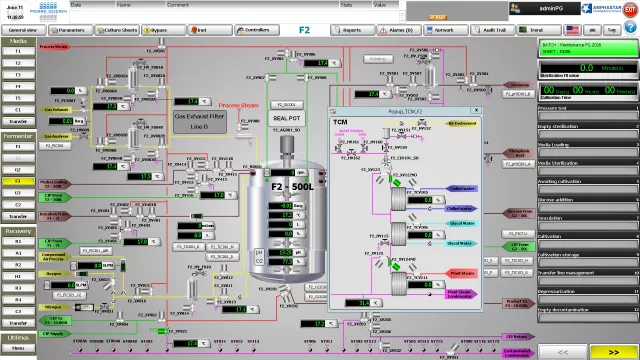Viewport: 640px width, 360px height.
Task: Select T1 in the Media section
Action: tap(18, 51)
